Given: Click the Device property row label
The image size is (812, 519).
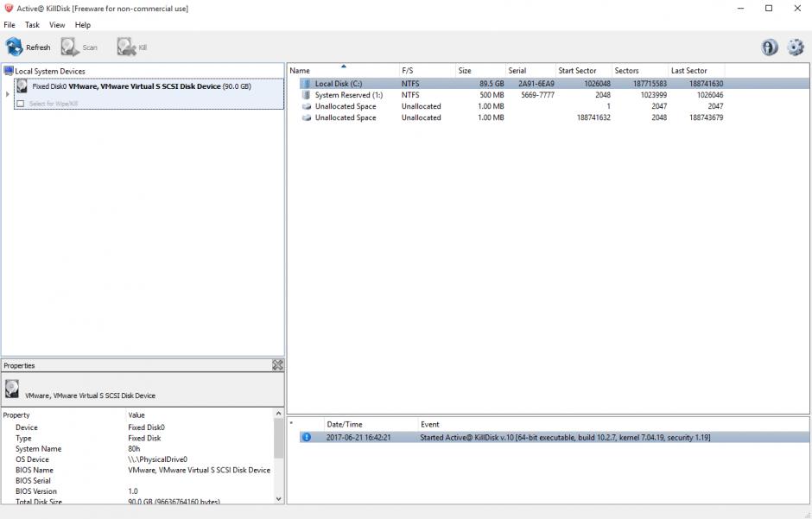Looking at the screenshot, I should point(27,427).
